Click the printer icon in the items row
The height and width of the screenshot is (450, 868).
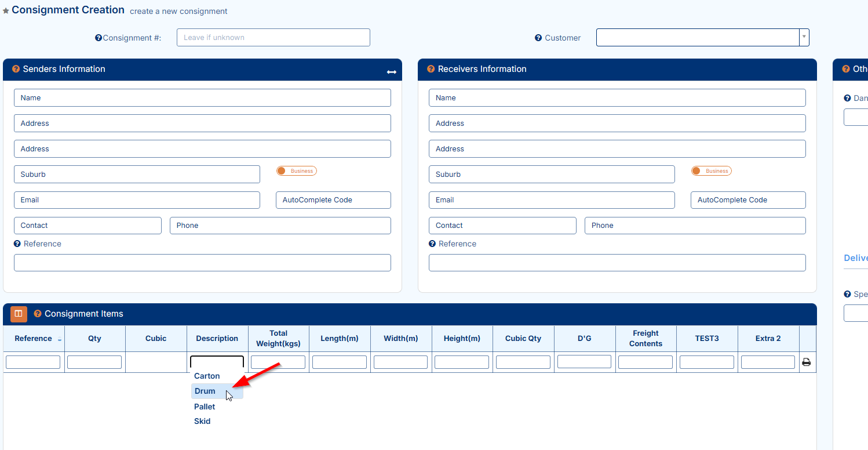[x=806, y=362]
